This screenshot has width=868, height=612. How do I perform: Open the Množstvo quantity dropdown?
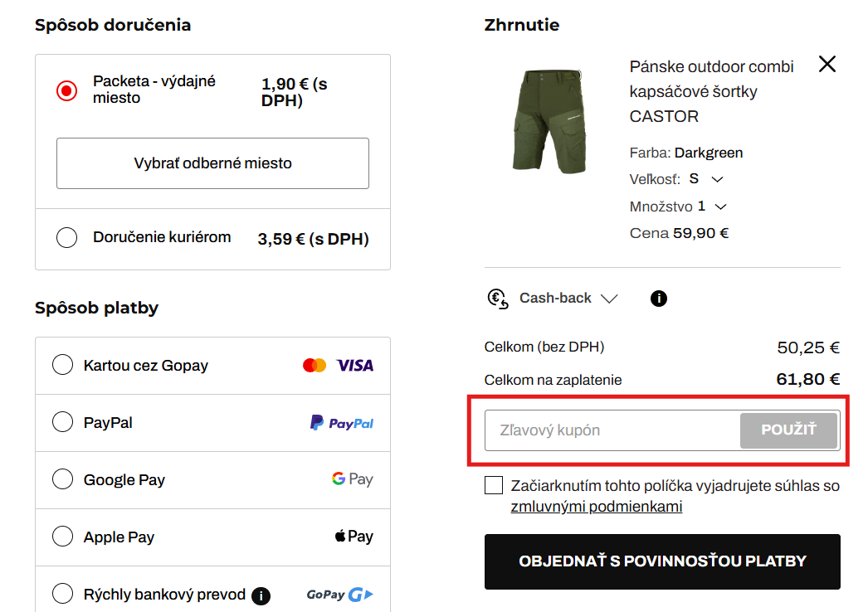point(720,206)
